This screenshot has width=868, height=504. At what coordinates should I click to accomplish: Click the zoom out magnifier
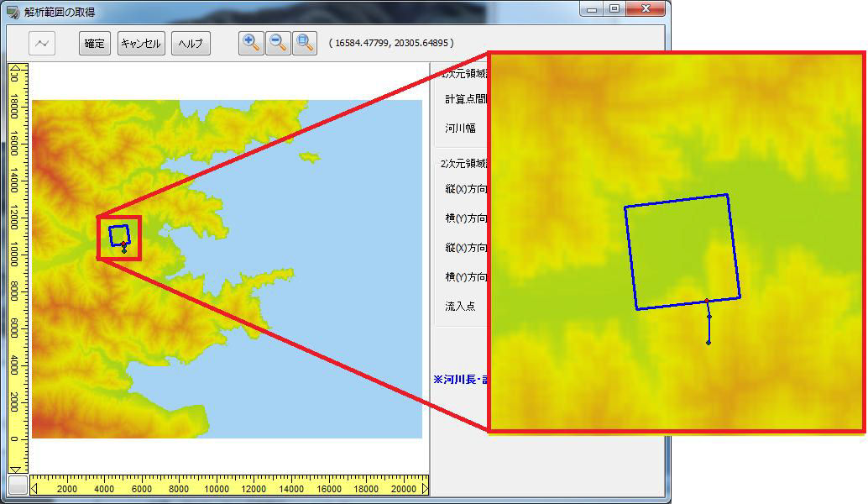pyautogui.click(x=278, y=43)
